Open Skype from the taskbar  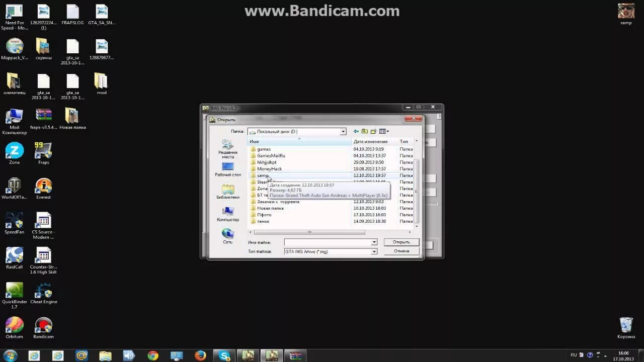(x=224, y=355)
